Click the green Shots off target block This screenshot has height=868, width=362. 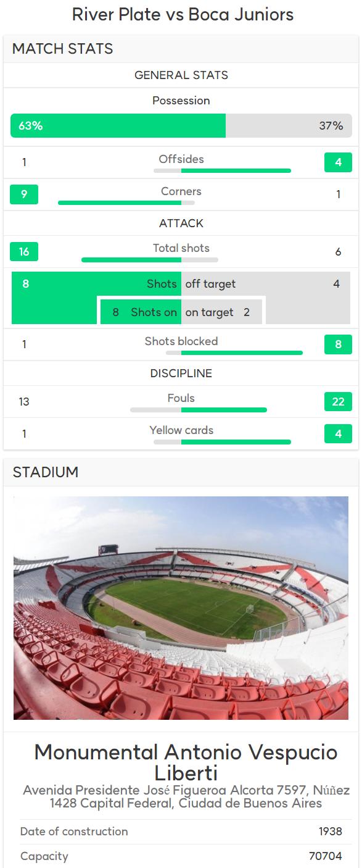(96, 298)
